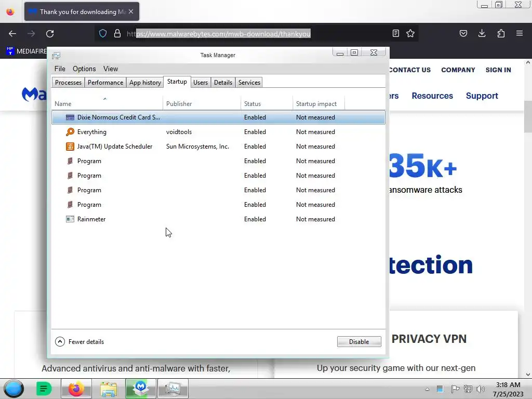Open MEDIAFIRE bookmark in Firefox
532x399 pixels.
click(x=26, y=51)
